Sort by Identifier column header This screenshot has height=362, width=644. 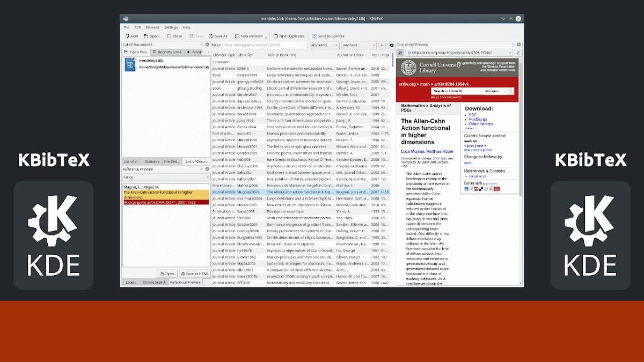(x=251, y=55)
